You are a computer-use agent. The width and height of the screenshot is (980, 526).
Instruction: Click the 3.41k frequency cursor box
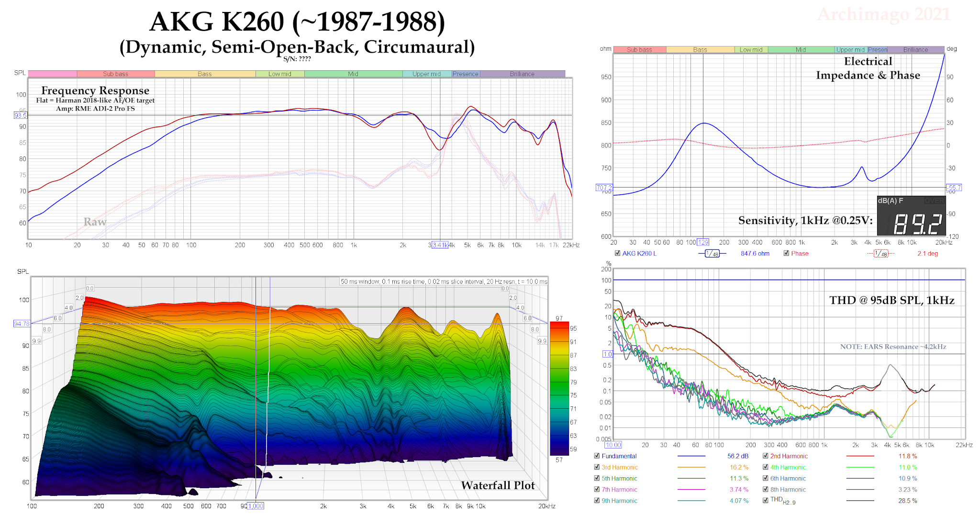coord(440,245)
